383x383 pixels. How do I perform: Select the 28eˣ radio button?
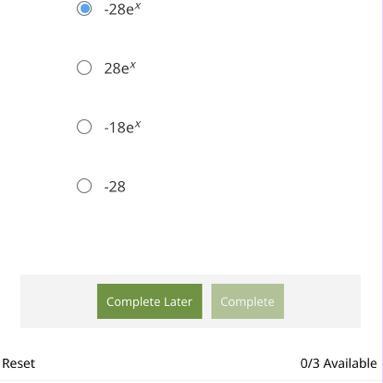click(x=84, y=68)
